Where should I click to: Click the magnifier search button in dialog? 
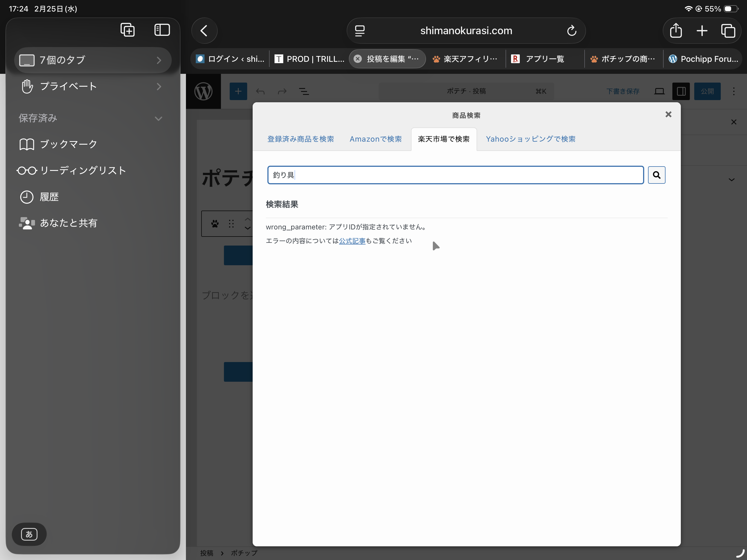pyautogui.click(x=656, y=175)
